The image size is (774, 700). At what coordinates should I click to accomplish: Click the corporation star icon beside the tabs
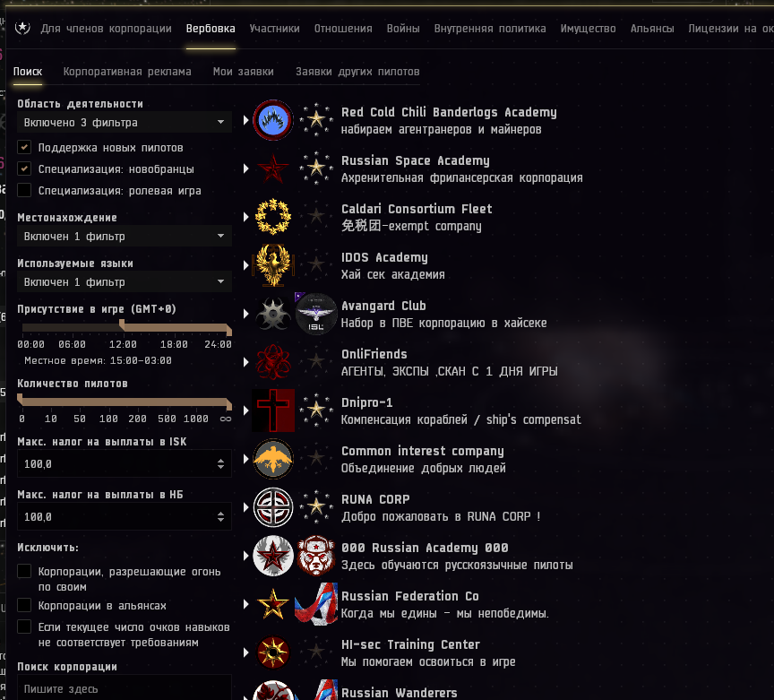22,28
